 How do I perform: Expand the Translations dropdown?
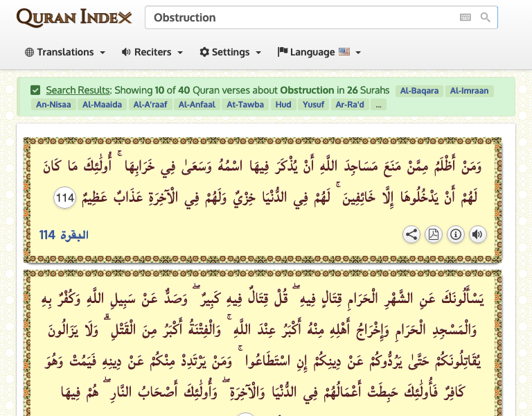point(65,52)
